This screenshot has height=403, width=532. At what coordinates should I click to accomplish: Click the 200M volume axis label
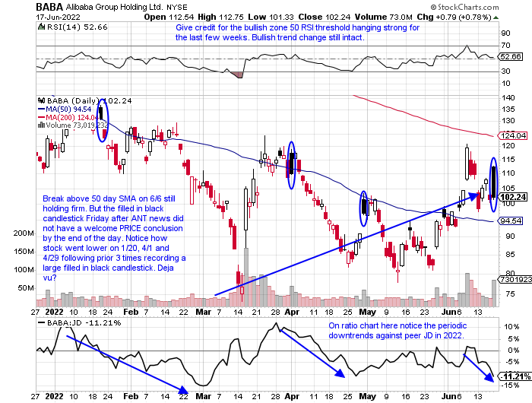point(24,233)
